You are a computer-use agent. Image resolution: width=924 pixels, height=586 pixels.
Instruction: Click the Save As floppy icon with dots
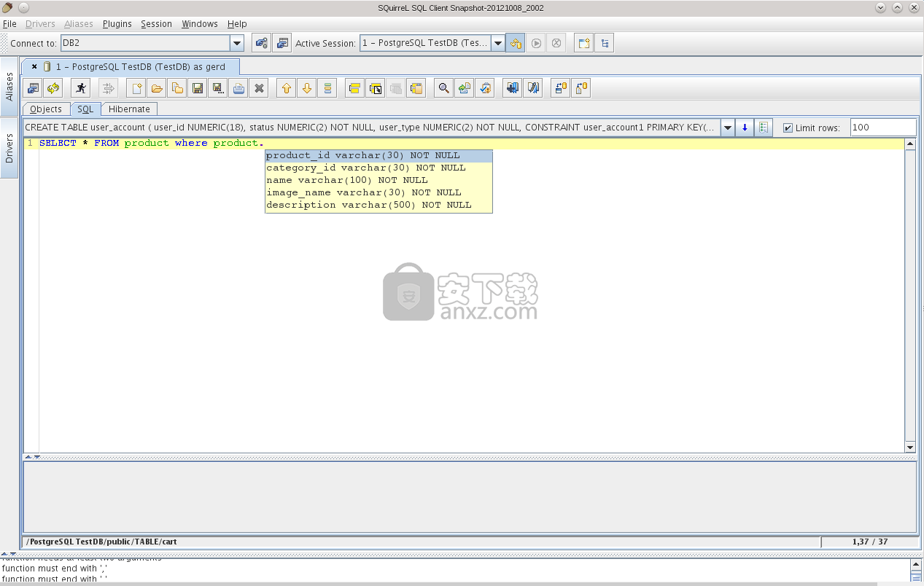(x=217, y=88)
